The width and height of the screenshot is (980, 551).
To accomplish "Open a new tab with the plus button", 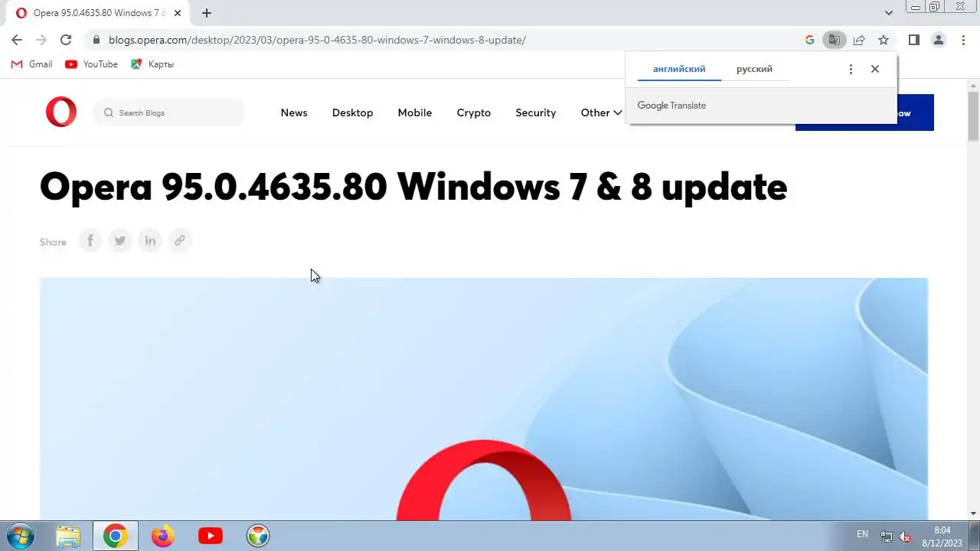I will point(207,13).
